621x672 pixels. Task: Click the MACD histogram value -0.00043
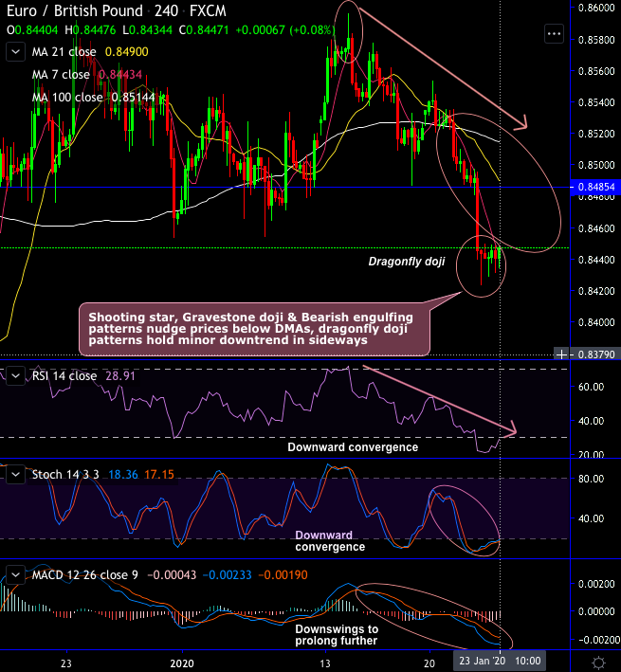tap(172, 574)
